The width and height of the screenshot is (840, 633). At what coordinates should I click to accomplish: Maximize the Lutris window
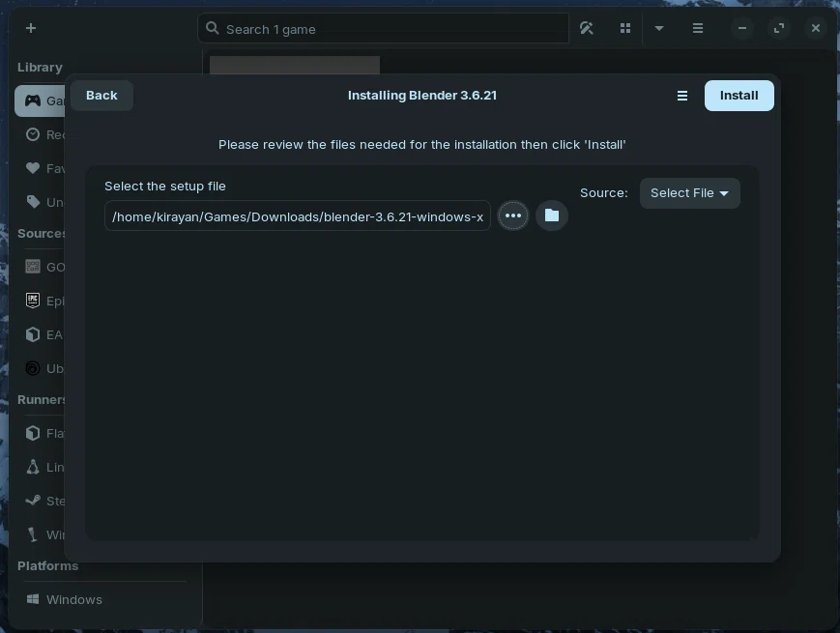click(779, 28)
